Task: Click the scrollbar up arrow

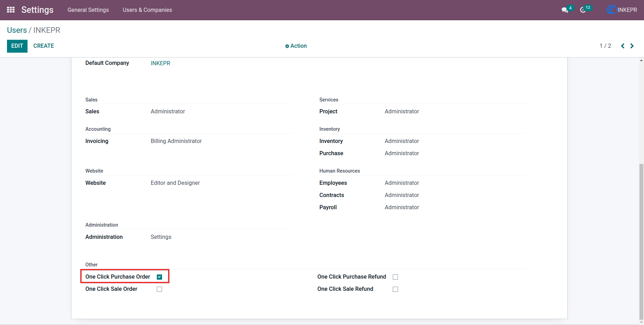Action: point(641,60)
